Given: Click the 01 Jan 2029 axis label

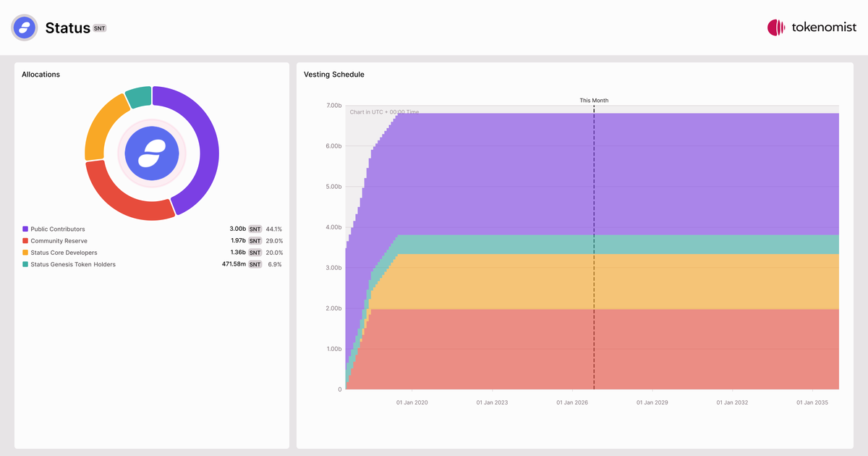Looking at the screenshot, I should [653, 402].
